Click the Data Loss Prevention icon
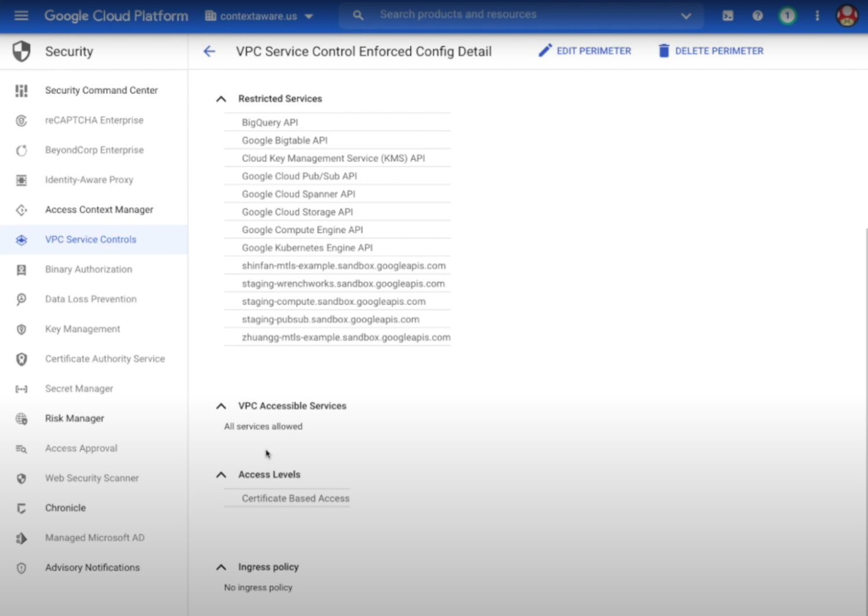The image size is (868, 616). coord(21,300)
